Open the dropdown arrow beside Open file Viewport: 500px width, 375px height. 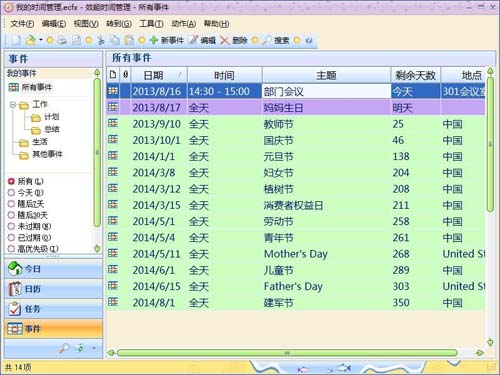(41, 40)
